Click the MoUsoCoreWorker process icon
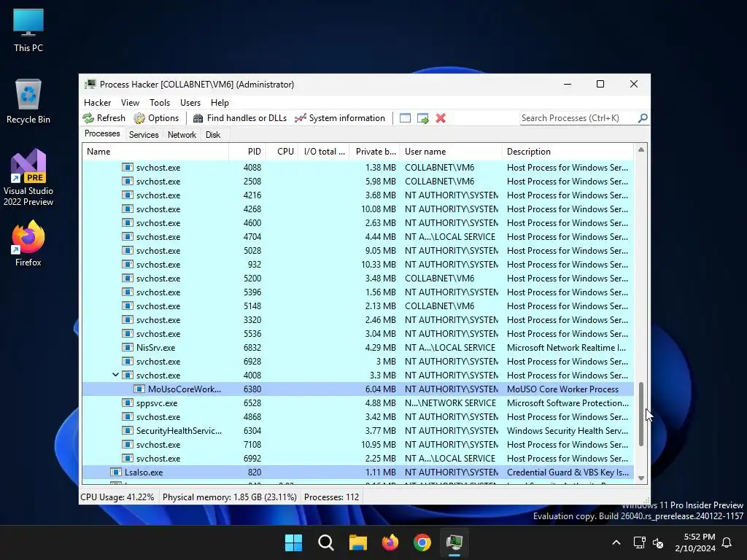The width and height of the screenshot is (747, 560). coord(139,389)
